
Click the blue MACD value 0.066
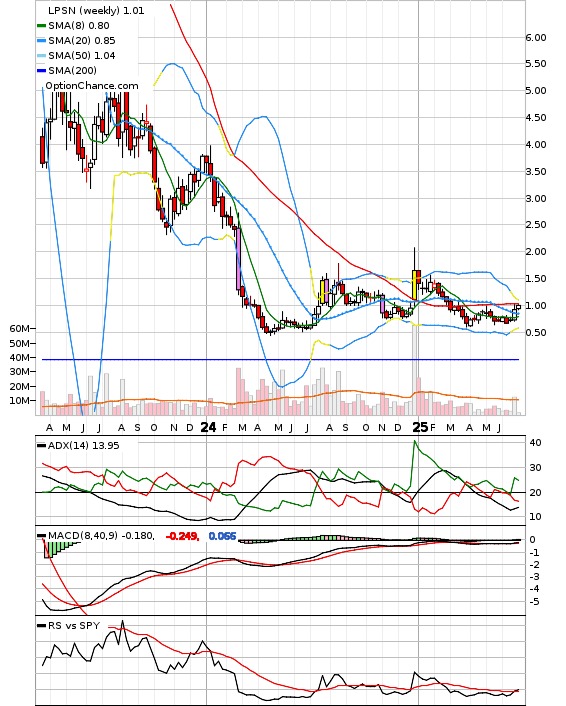[x=222, y=536]
